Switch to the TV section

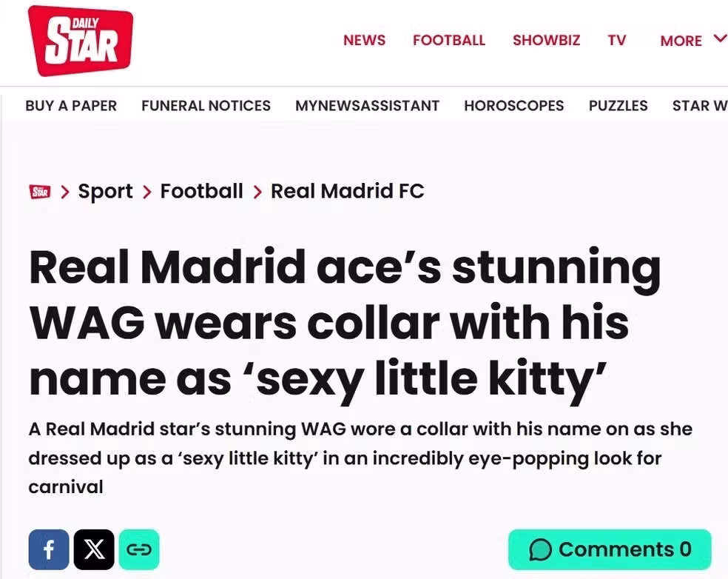pos(617,41)
